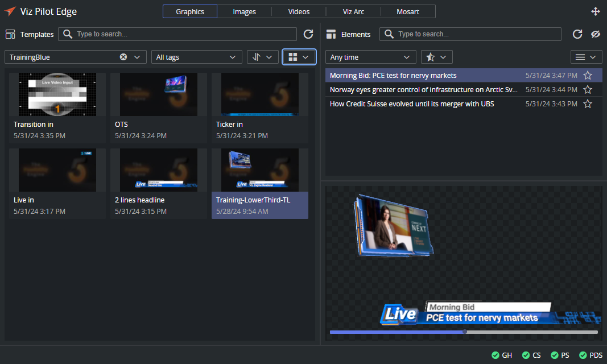Image resolution: width=607 pixels, height=364 pixels.
Task: Clear the TrainingBlue concept selection
Action: pyautogui.click(x=123, y=57)
